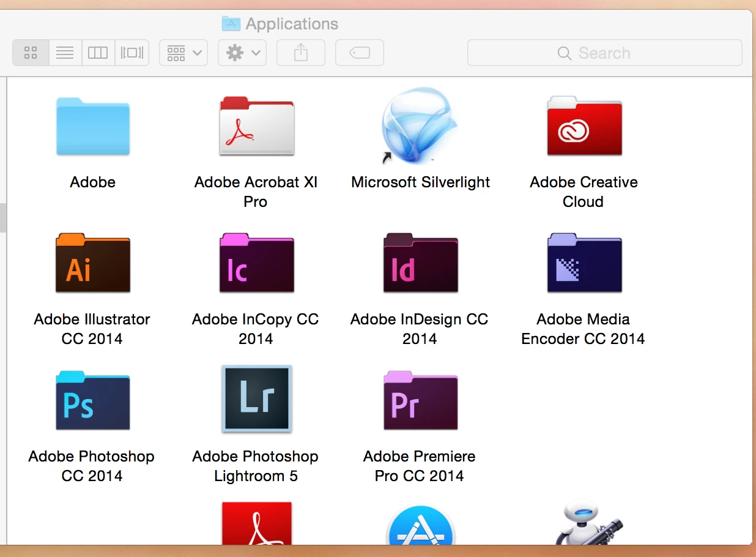Open the item arrangement dropdown

pos(183,53)
